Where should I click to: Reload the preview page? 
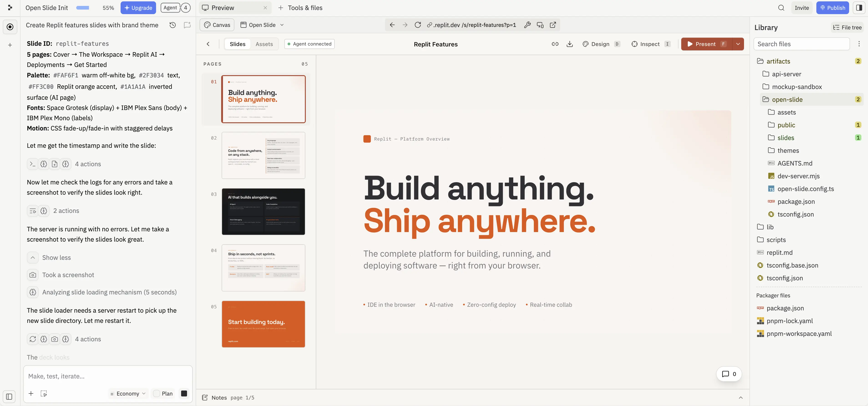[x=418, y=25]
